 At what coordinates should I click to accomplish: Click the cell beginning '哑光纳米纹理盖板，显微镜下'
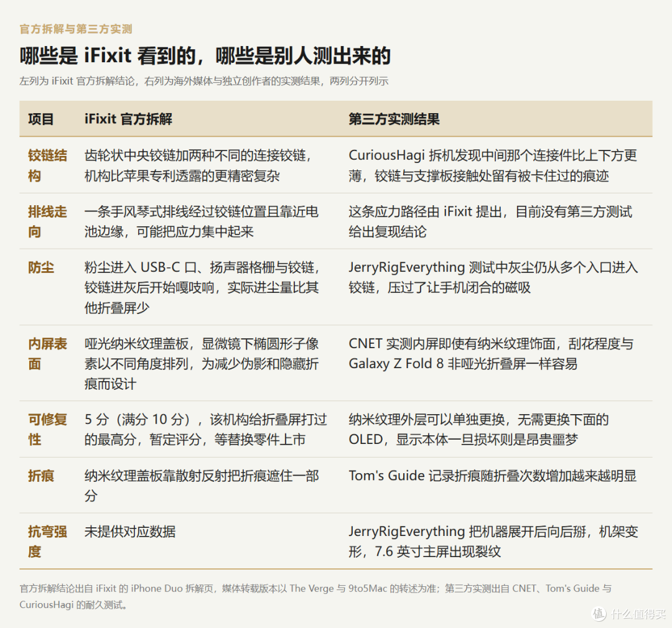(x=202, y=364)
